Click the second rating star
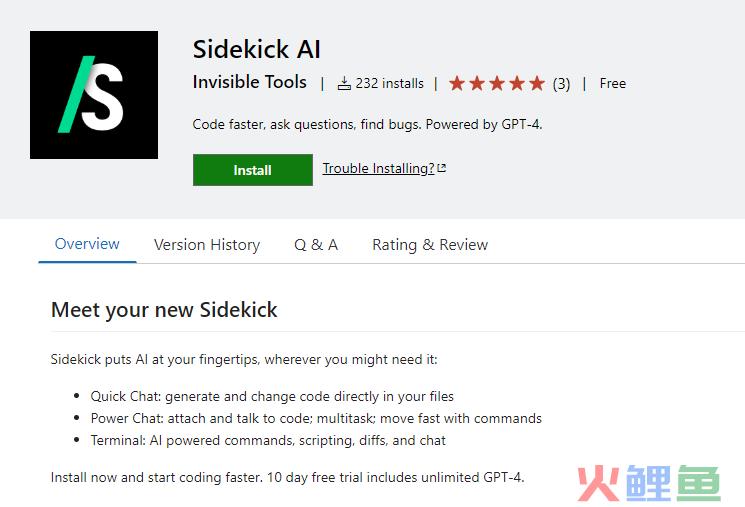745x507 pixels. pyautogui.click(x=477, y=83)
